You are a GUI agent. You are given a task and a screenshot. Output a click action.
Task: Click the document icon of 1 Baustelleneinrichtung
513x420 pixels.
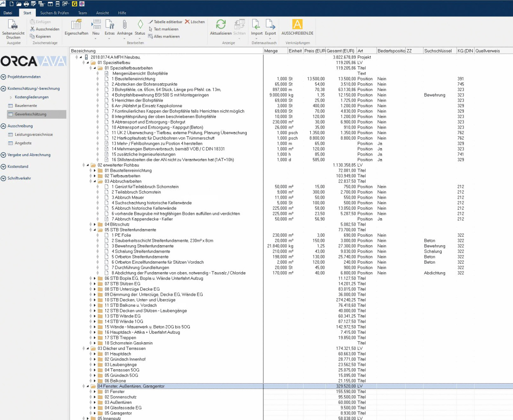click(107, 79)
